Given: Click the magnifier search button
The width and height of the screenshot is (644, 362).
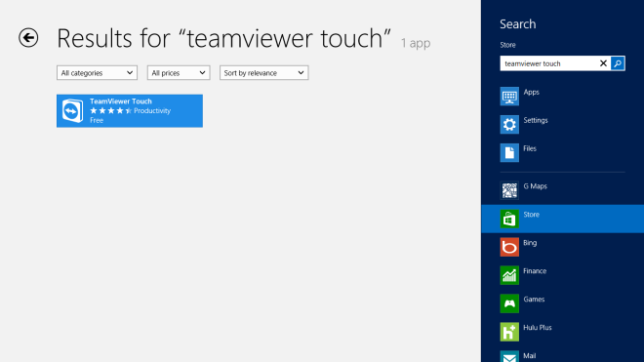Looking at the screenshot, I should tap(618, 63).
